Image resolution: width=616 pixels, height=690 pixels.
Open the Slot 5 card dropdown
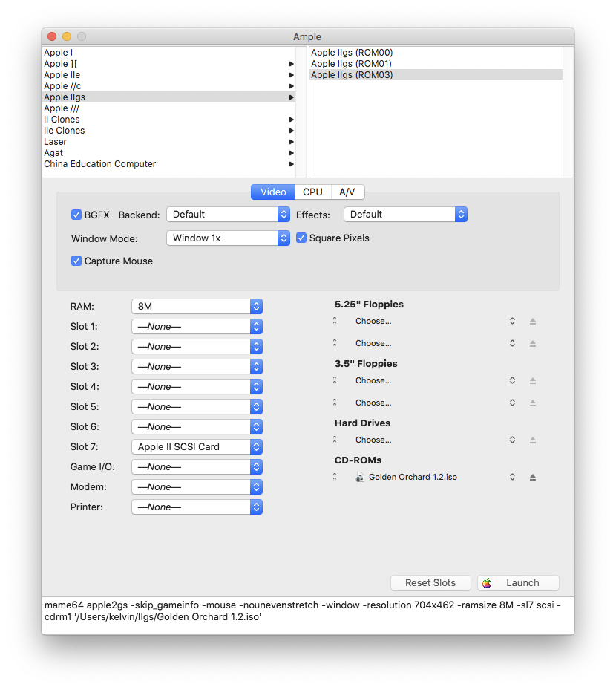[197, 406]
